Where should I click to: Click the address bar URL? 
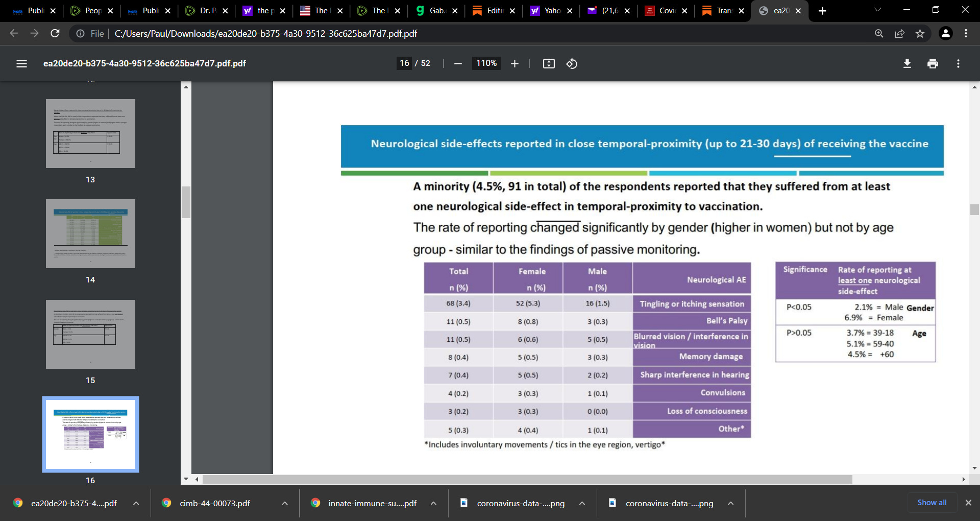point(265,33)
